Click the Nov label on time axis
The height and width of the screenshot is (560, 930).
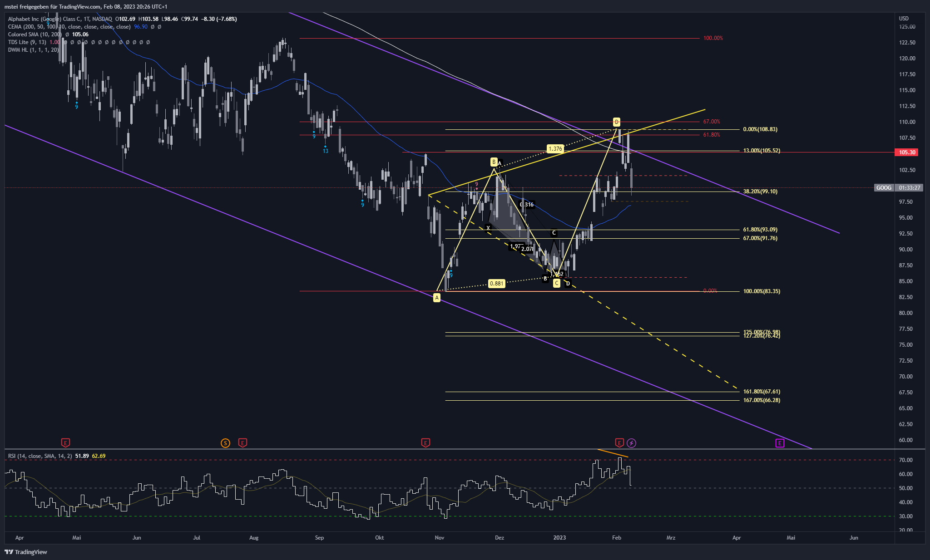439,538
